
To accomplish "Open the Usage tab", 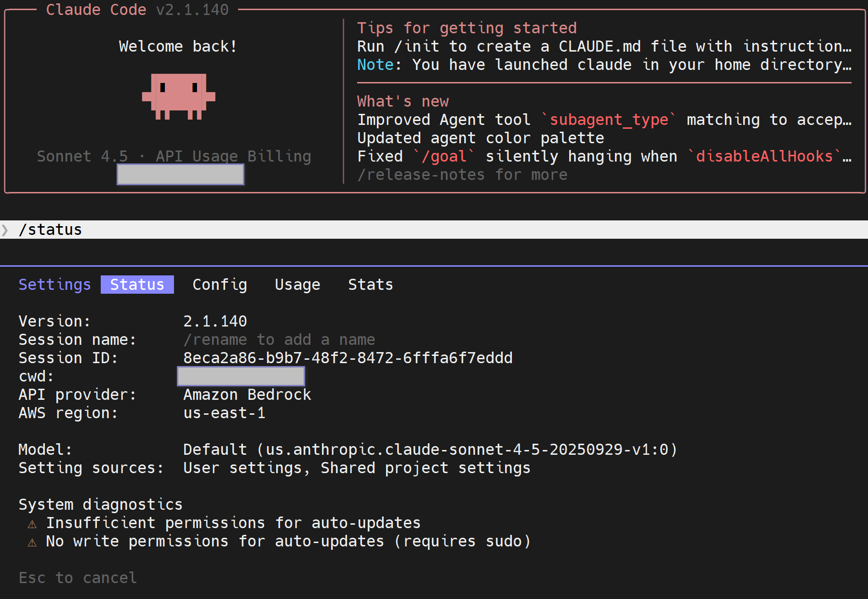I will pyautogui.click(x=297, y=285).
